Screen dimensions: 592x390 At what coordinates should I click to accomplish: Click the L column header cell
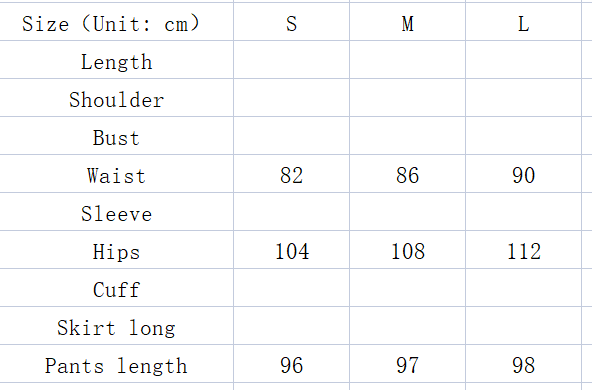[x=523, y=22]
